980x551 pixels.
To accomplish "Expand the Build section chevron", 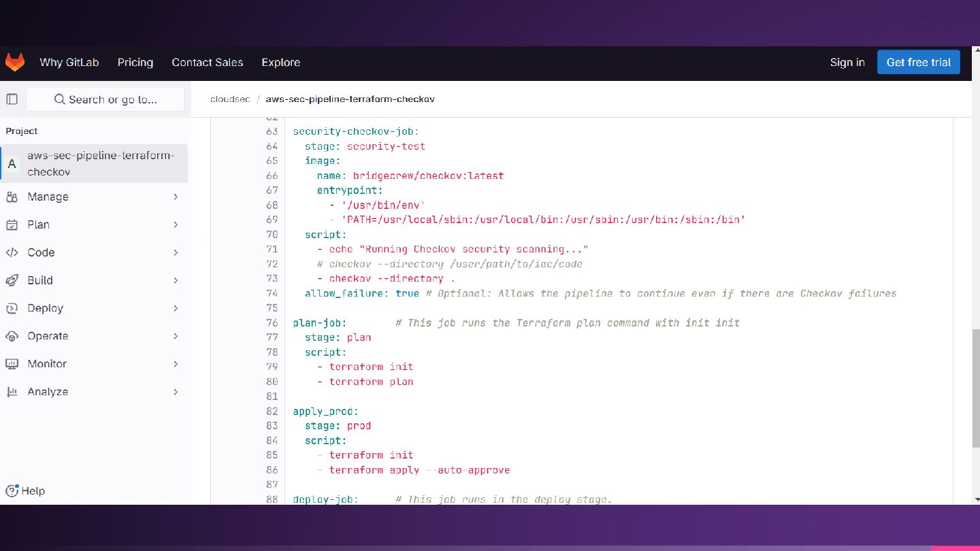I will click(176, 280).
